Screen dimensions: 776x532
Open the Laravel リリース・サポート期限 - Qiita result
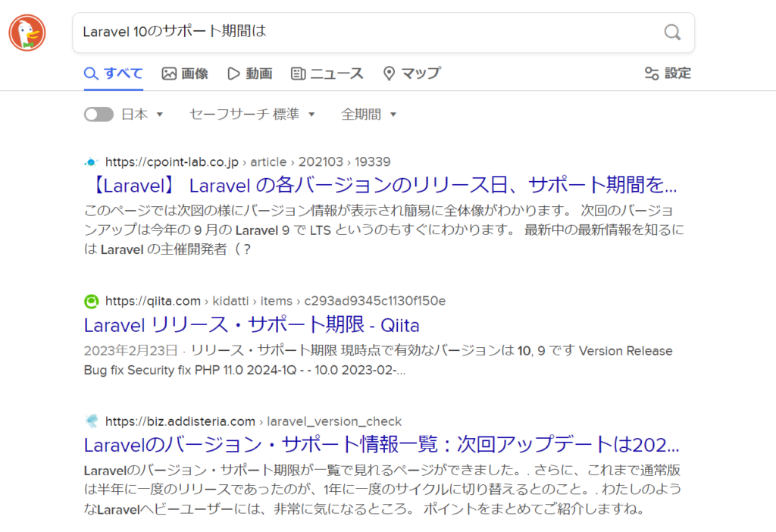click(252, 325)
